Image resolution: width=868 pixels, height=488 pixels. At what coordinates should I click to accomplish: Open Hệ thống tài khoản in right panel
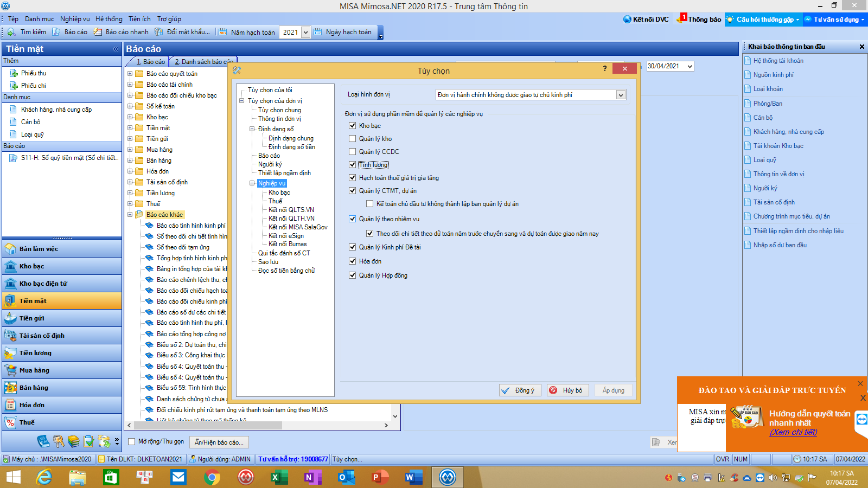click(x=778, y=61)
